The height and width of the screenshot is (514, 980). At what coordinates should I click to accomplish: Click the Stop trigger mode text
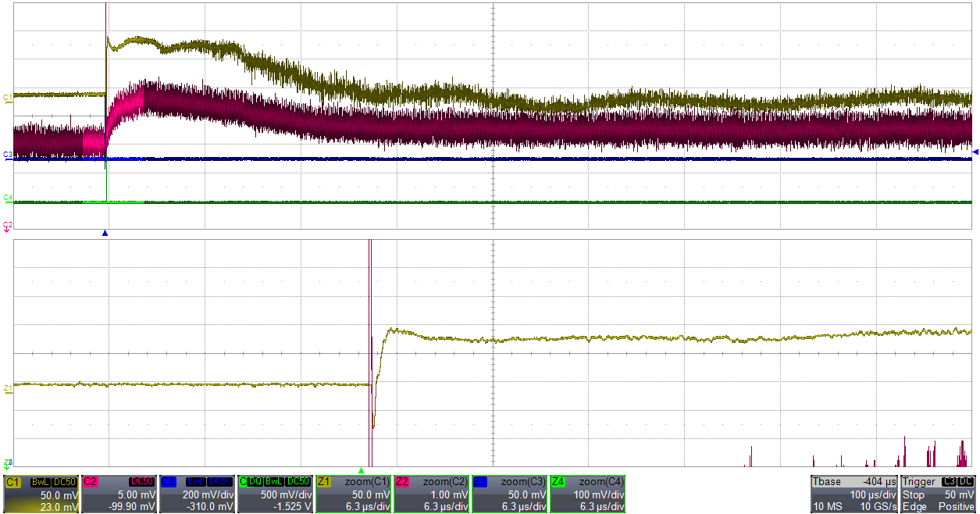912,494
